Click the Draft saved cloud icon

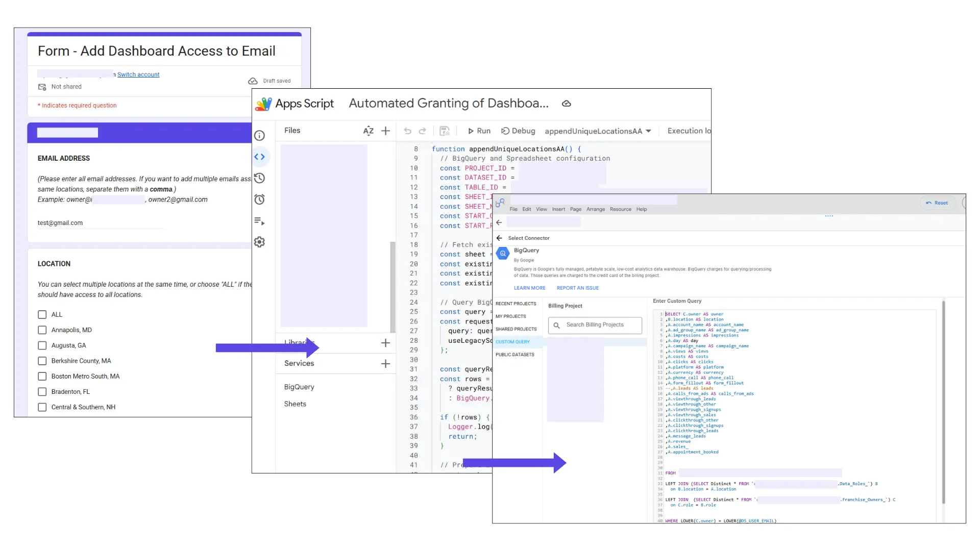[253, 81]
